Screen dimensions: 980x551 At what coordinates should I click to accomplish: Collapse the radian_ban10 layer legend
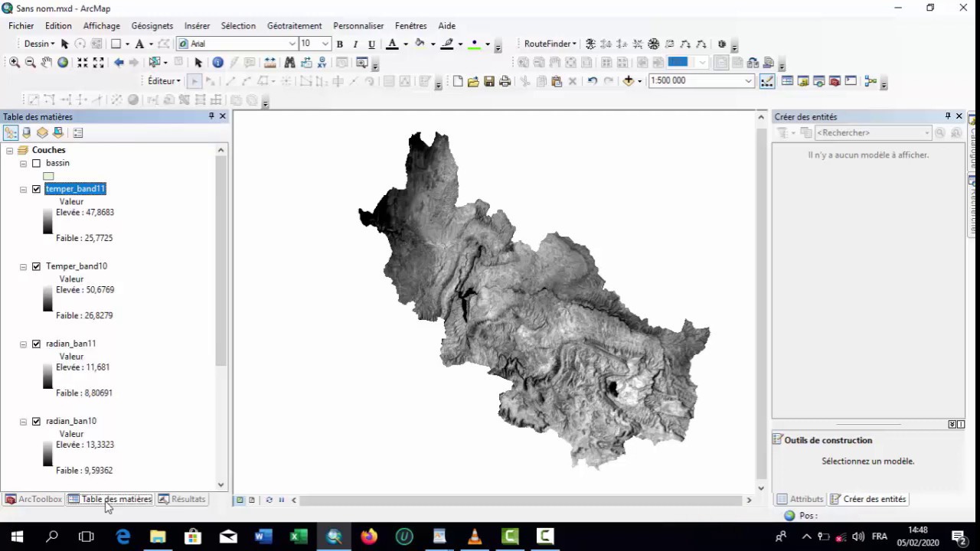pyautogui.click(x=23, y=421)
